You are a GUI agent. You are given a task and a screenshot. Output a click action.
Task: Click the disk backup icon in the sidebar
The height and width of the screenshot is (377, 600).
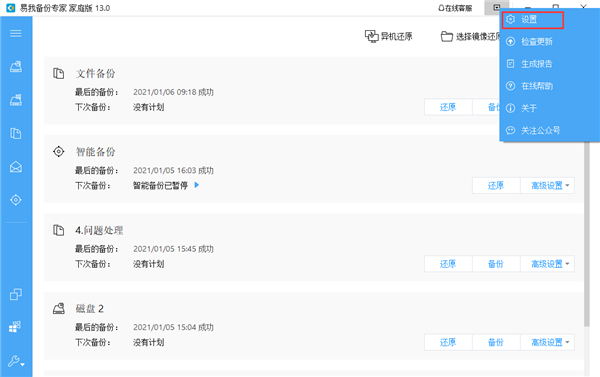(x=16, y=67)
